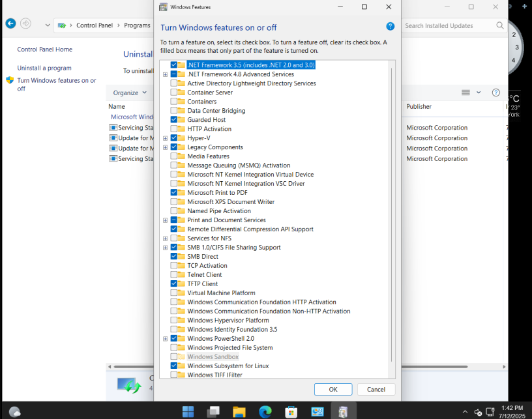
Task: Expand .NET Framework 4.8 Advanced Services node
Action: [165, 74]
